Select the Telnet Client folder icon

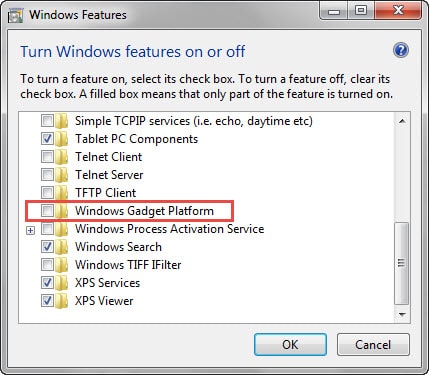click(x=61, y=157)
